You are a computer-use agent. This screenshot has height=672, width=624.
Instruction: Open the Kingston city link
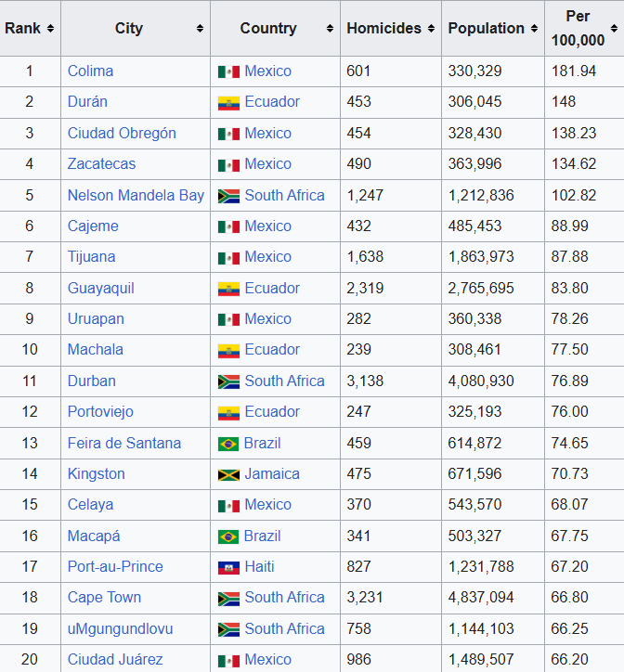(x=96, y=473)
